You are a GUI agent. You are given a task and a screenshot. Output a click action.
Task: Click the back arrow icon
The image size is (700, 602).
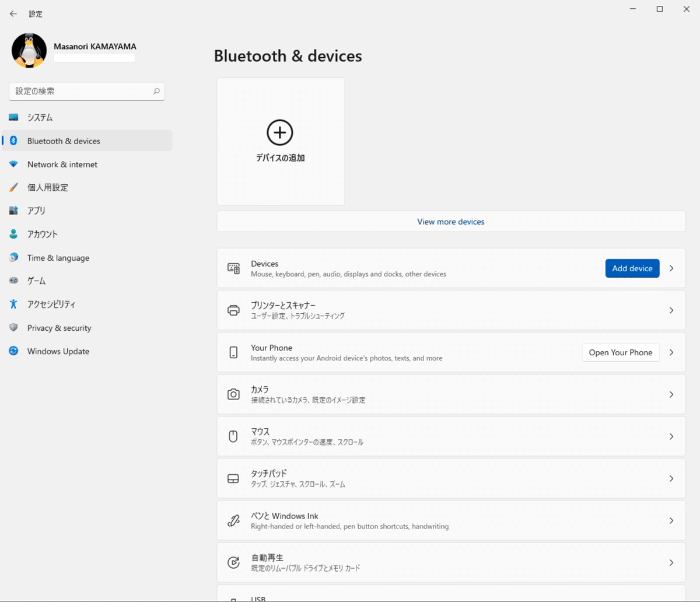point(13,13)
